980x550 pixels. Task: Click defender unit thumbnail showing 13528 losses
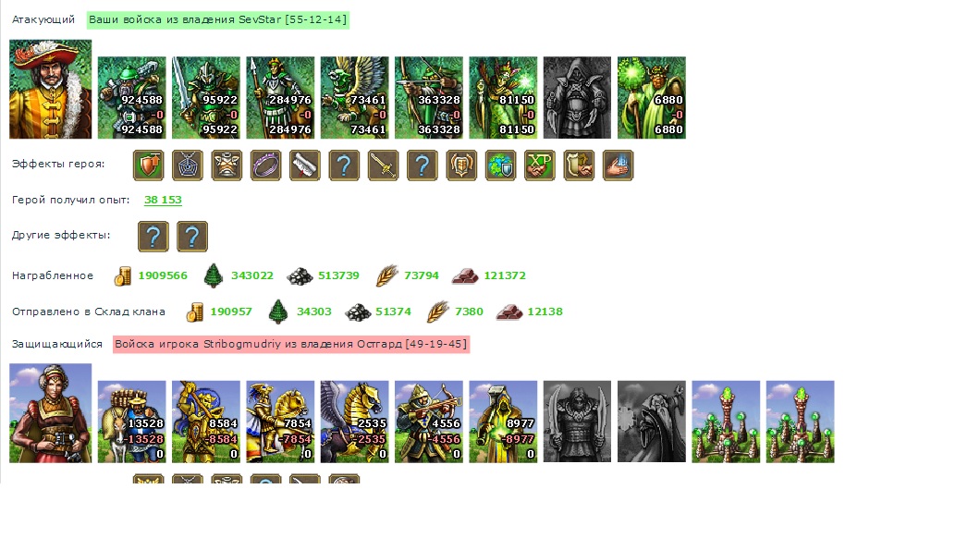click(x=132, y=422)
